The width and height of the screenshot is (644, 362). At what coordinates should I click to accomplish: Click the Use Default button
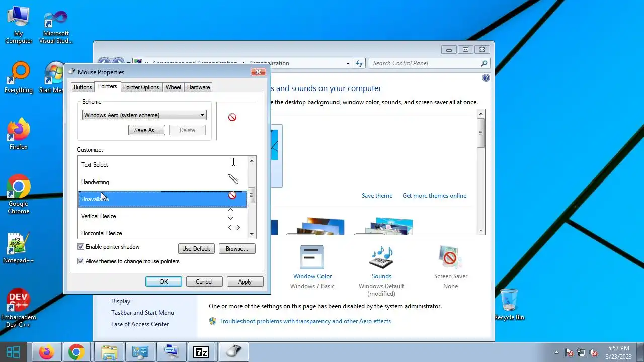[196, 249]
